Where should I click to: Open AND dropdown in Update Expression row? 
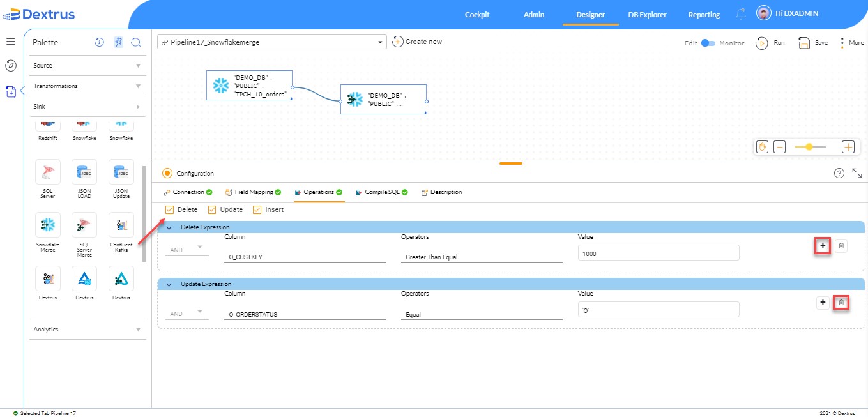pos(187,314)
